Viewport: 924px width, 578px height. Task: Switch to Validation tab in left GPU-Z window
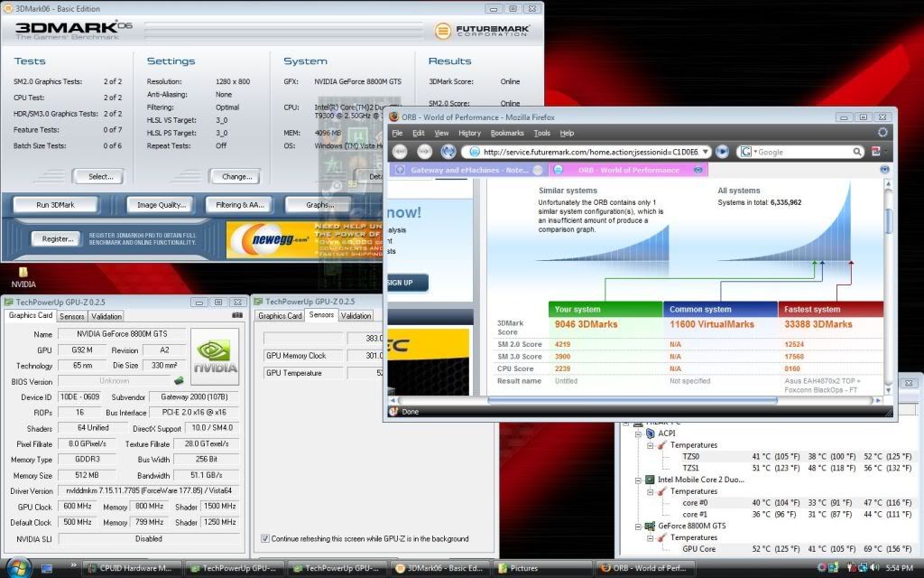[106, 316]
